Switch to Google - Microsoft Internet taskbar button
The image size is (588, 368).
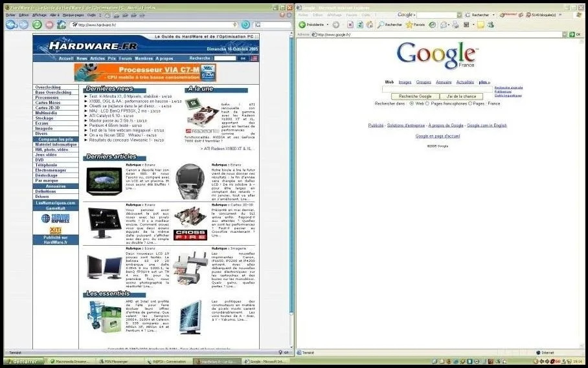click(265, 362)
